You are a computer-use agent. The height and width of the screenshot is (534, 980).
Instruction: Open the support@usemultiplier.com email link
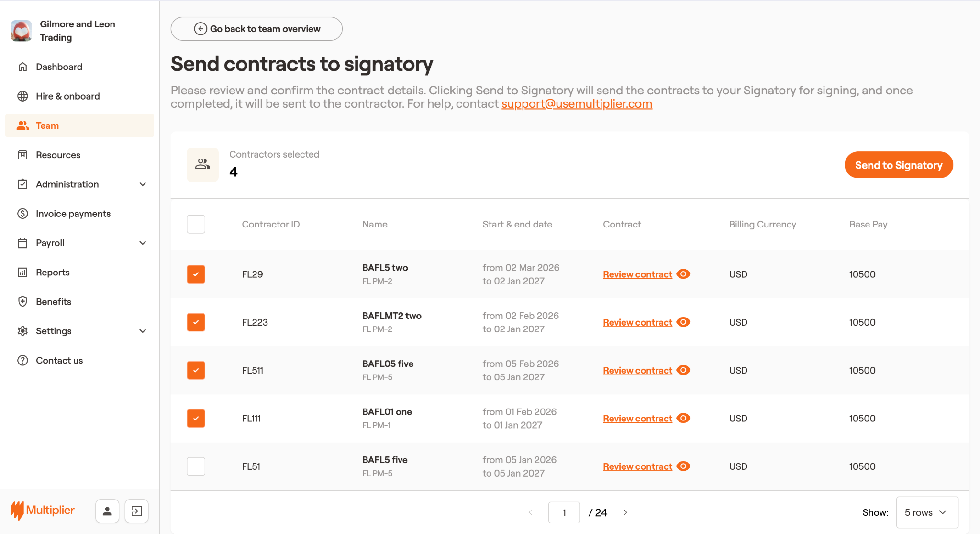pyautogui.click(x=577, y=104)
